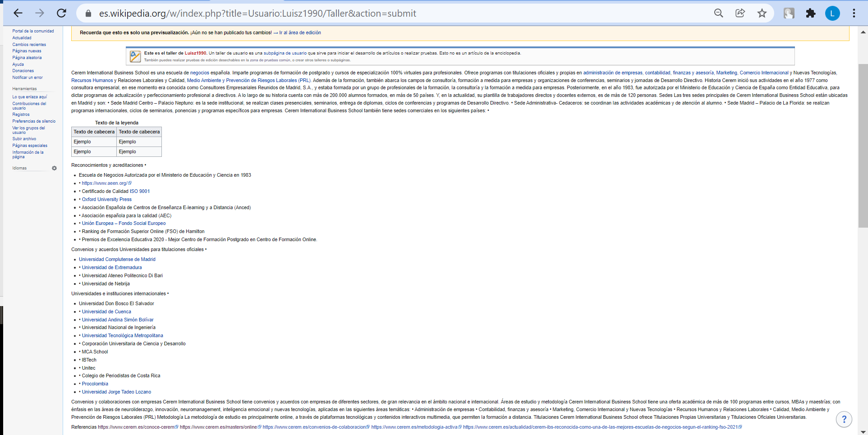Click the down arrow of the page scrollbar

tap(863, 431)
